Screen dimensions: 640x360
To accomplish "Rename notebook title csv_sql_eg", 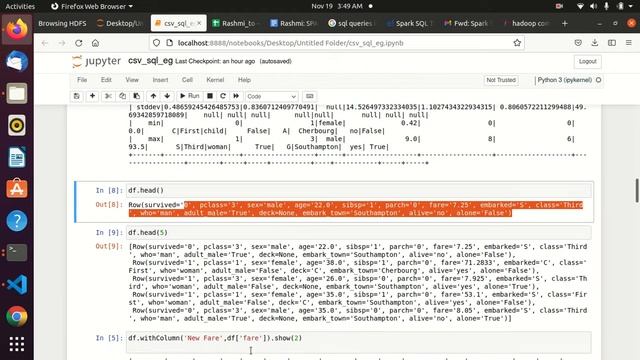I will coord(150,61).
